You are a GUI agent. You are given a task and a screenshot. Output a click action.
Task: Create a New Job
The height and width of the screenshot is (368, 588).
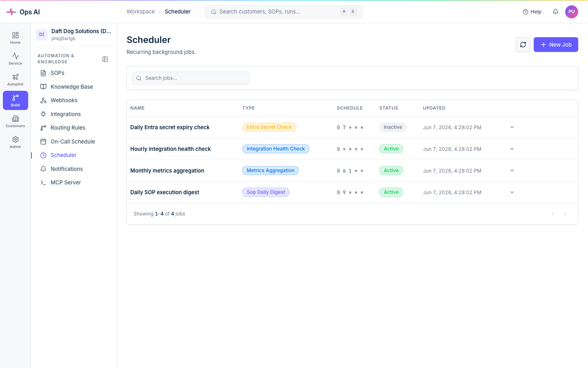pos(556,45)
